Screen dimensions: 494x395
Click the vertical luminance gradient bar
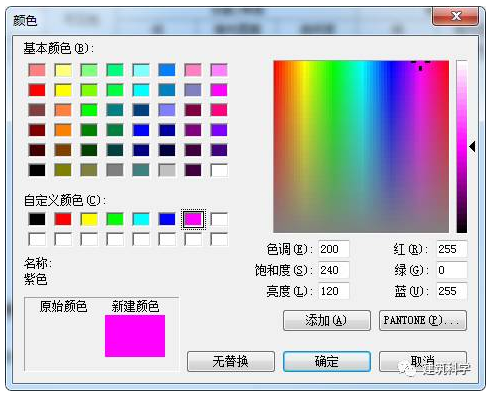462,146
